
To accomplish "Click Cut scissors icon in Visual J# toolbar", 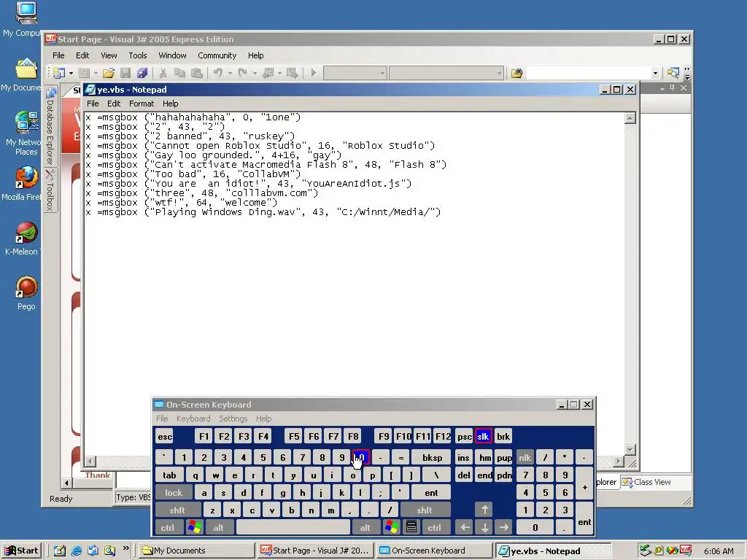I will click(x=163, y=73).
